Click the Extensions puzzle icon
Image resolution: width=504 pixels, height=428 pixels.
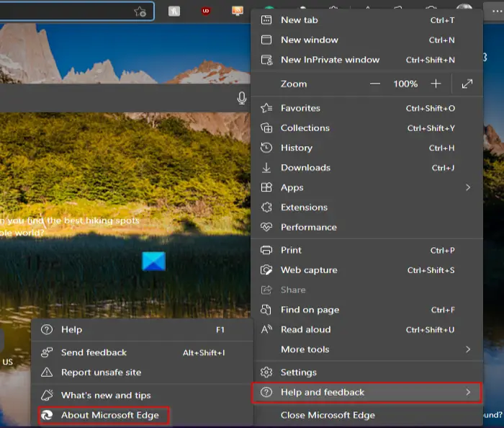click(266, 207)
